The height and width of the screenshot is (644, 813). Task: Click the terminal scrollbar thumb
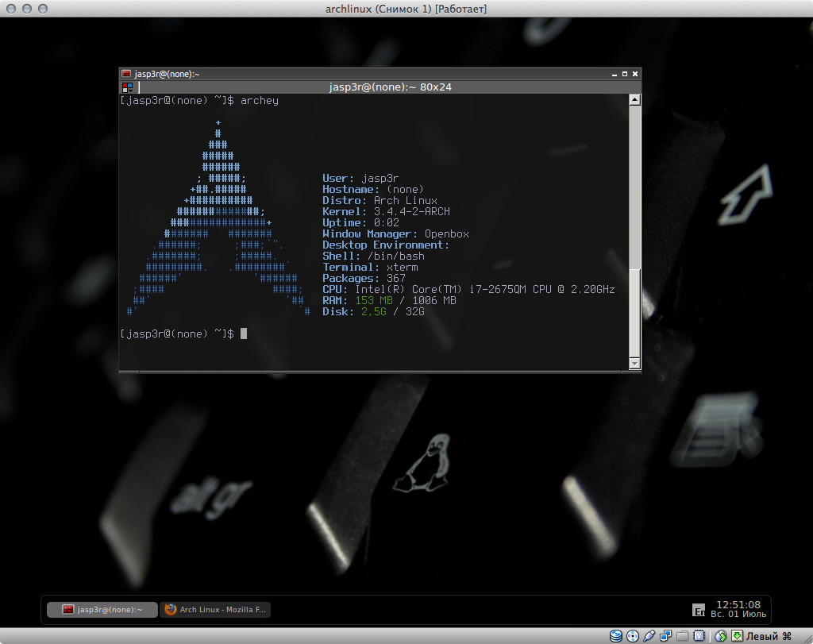(634, 314)
